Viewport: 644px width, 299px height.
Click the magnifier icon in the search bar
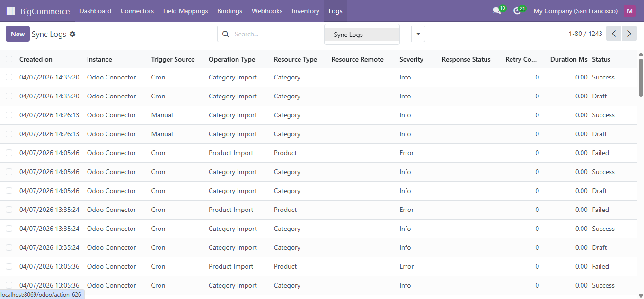pyautogui.click(x=226, y=34)
